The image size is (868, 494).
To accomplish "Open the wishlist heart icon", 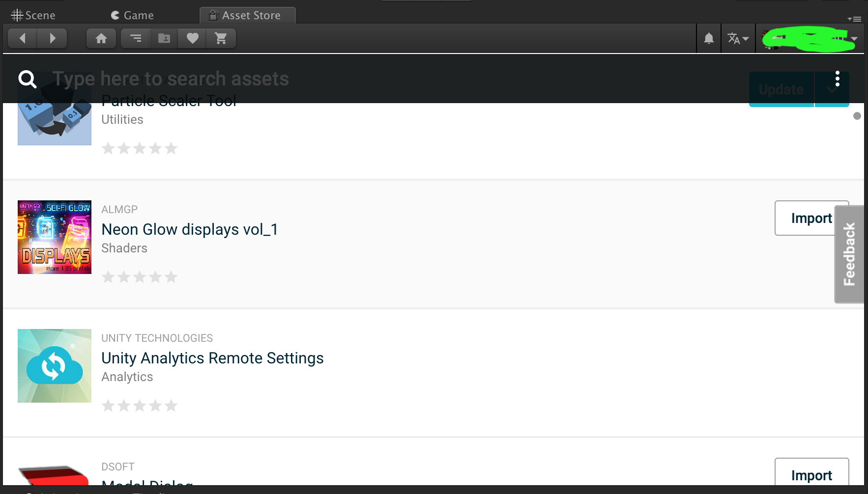I will click(193, 38).
